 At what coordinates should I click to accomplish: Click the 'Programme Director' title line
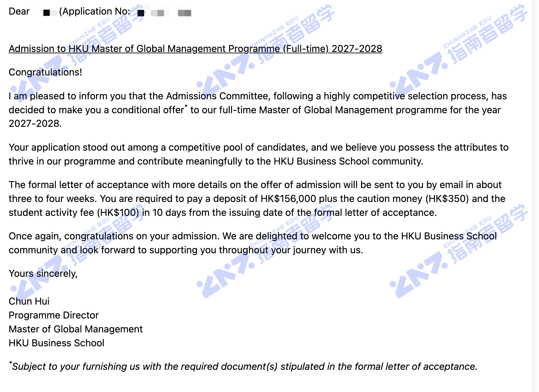[x=54, y=315]
